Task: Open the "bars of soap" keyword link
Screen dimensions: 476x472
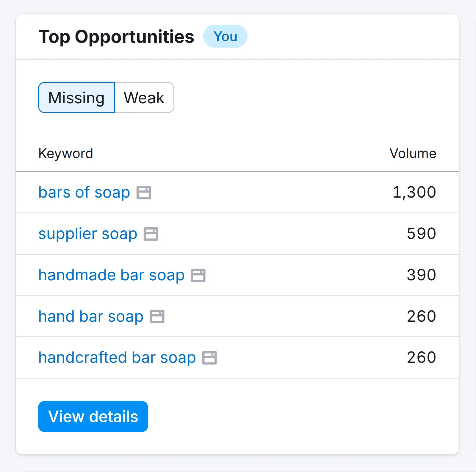Action: click(84, 192)
